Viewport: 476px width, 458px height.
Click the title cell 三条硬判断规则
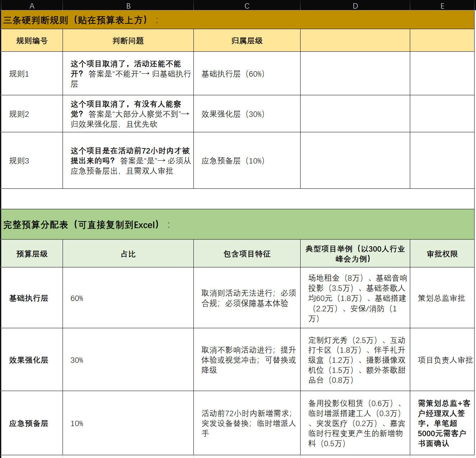[238, 20]
